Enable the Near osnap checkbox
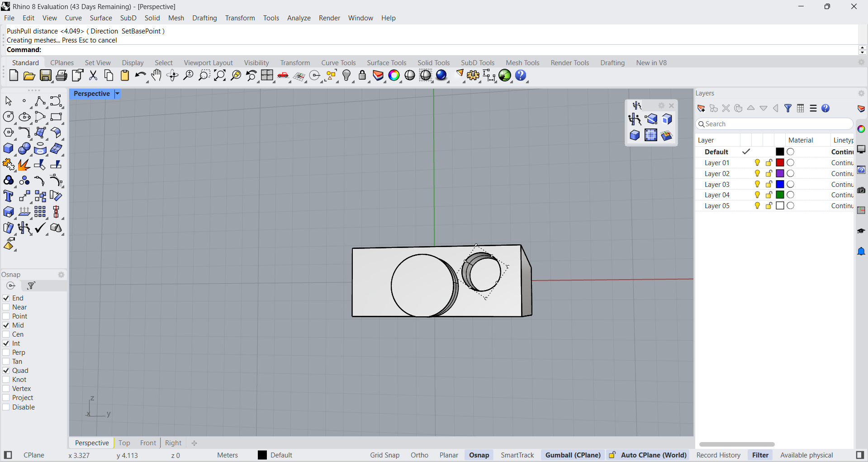This screenshot has height=462, width=868. point(6,307)
